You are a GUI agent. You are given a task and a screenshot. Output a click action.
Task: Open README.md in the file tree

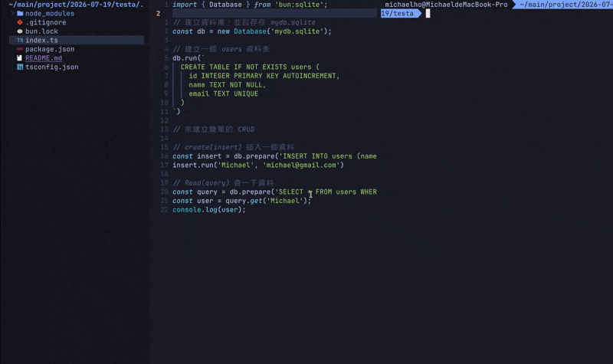44,58
